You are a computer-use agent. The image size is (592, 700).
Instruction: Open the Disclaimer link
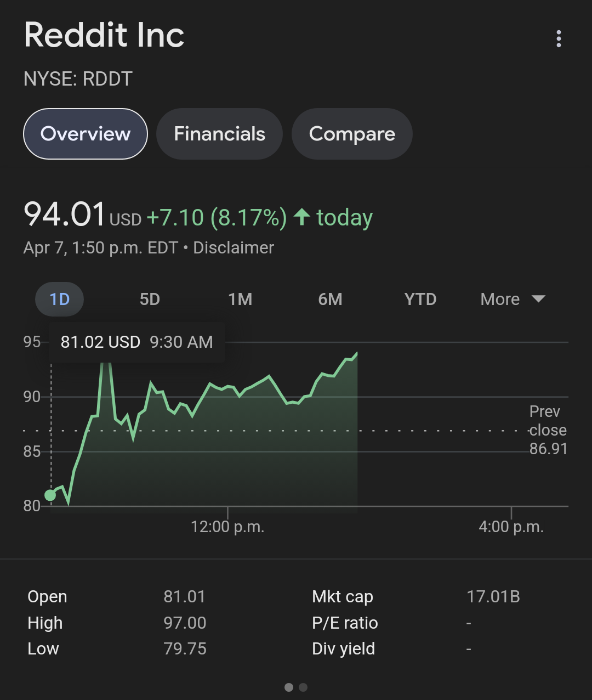click(x=234, y=247)
